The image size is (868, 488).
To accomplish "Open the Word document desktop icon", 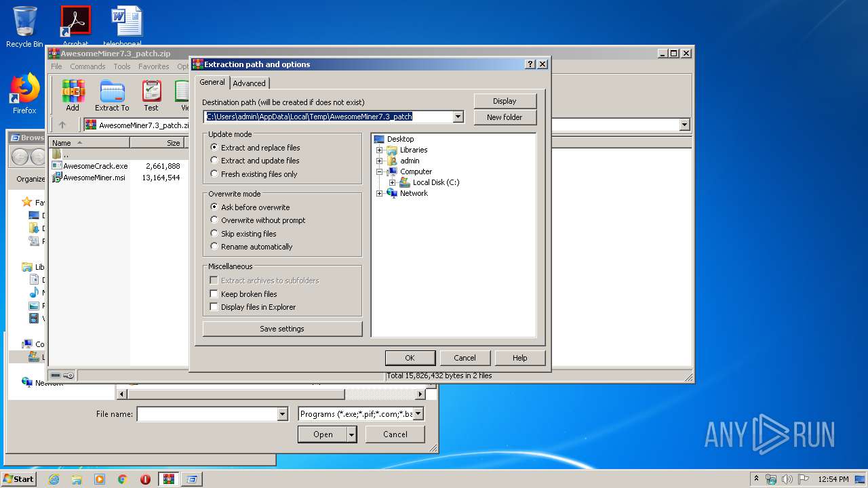I will click(x=127, y=26).
